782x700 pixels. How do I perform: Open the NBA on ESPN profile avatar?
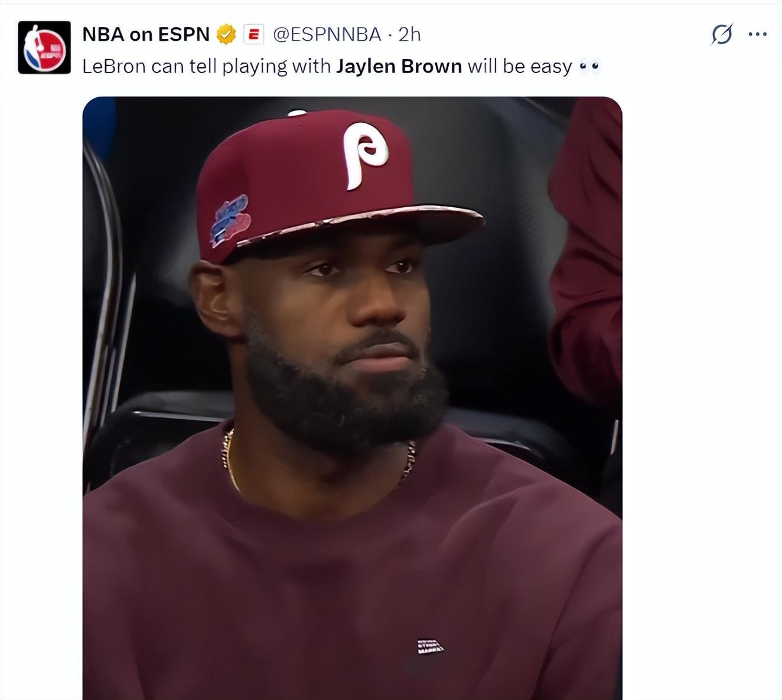pyautogui.click(x=44, y=47)
